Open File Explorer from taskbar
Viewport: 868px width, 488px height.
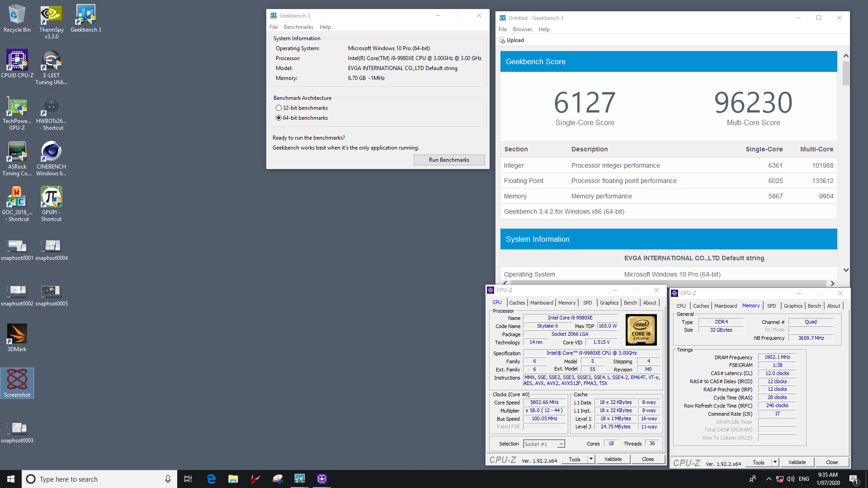pyautogui.click(x=233, y=479)
